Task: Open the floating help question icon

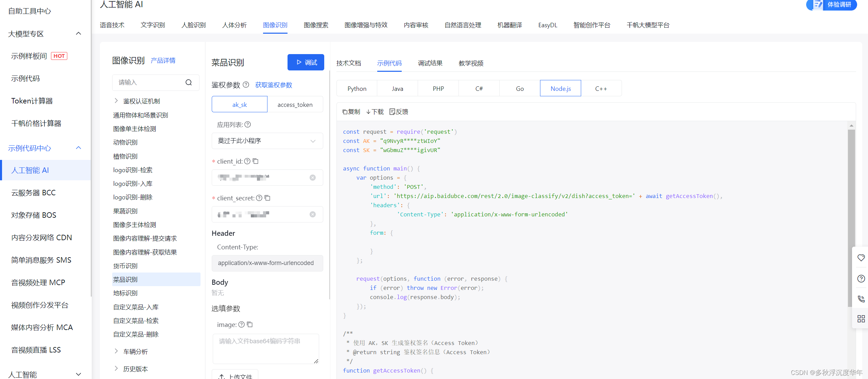Action: tap(861, 279)
